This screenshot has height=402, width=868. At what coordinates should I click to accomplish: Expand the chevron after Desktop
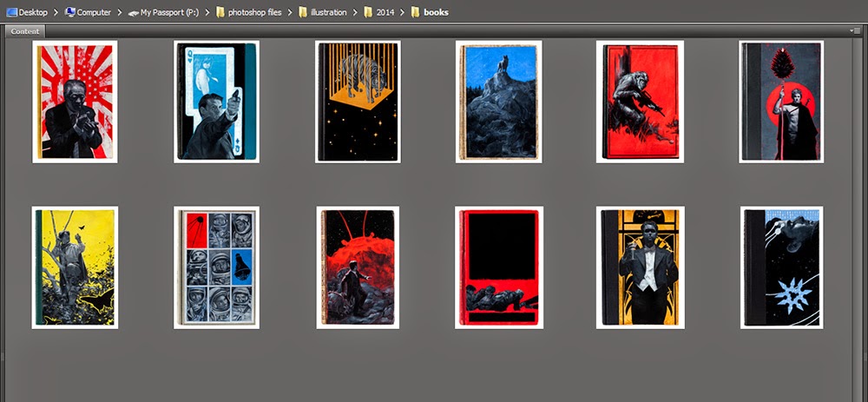coord(56,12)
